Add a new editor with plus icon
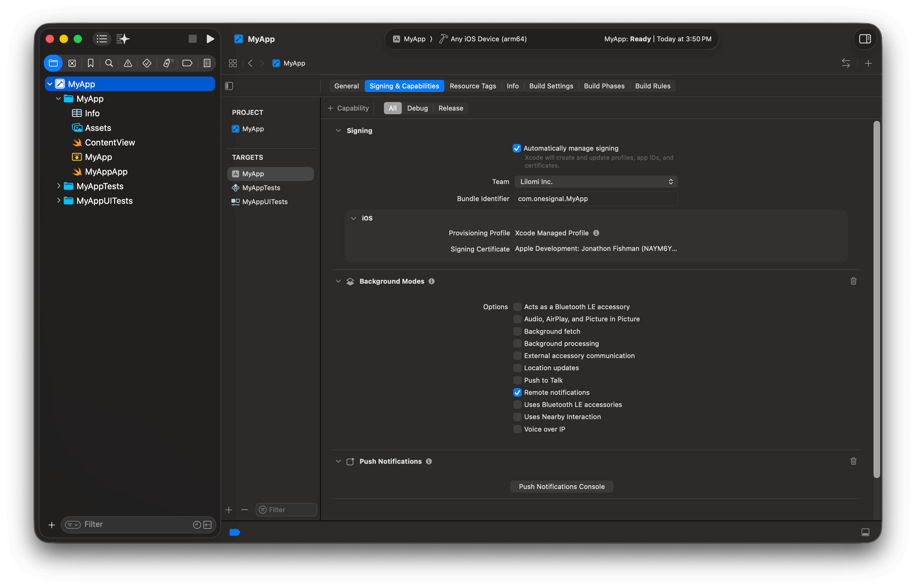The image size is (916, 588). click(868, 63)
